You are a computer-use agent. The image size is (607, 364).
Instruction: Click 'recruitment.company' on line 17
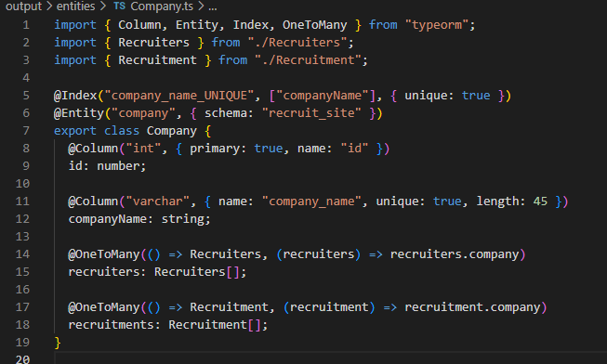472,307
